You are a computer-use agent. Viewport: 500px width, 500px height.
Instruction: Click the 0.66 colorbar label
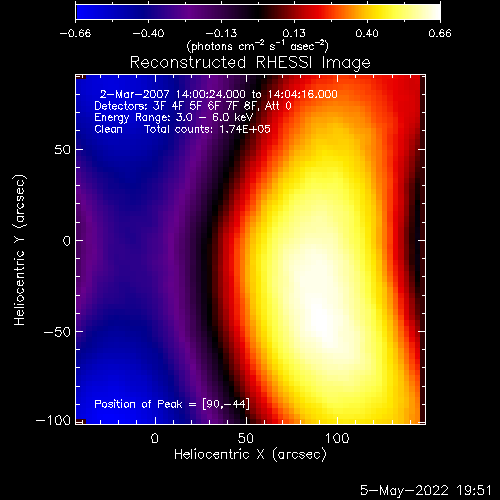440,33
